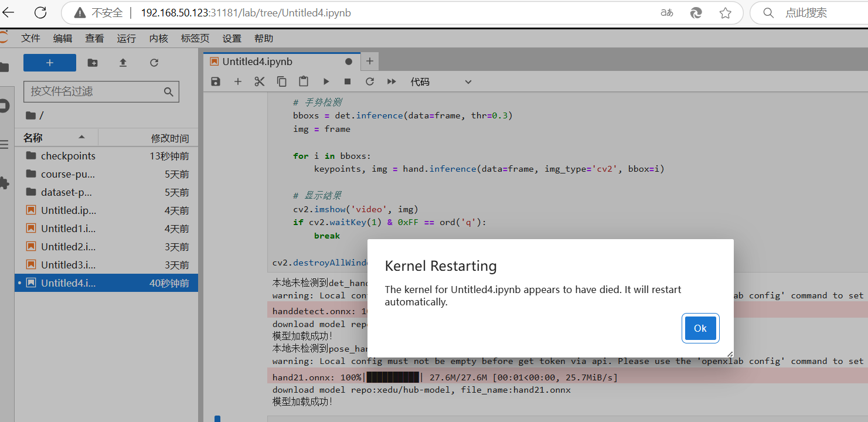Click the upload files icon
868x422 pixels.
pyautogui.click(x=123, y=63)
